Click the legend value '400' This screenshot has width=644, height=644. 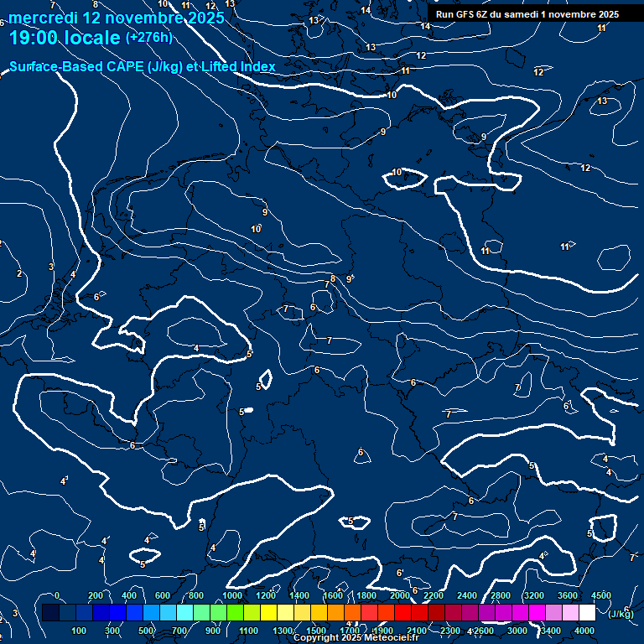click(x=129, y=595)
